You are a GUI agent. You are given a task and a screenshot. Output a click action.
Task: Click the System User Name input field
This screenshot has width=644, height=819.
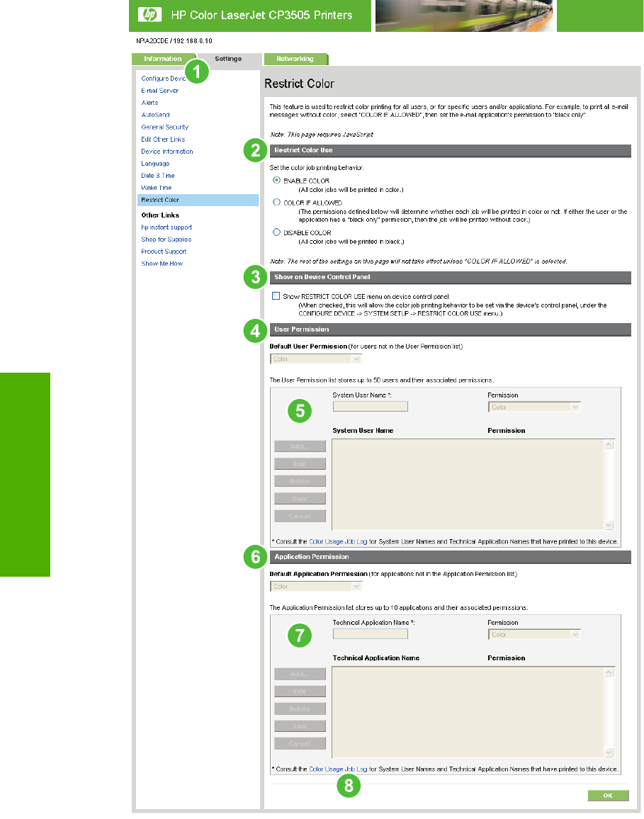371,407
